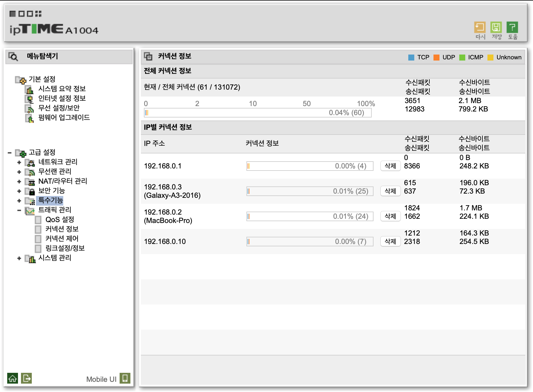The width and height of the screenshot is (533, 392).
Task: Open 링크설정/정보 menu entry
Action: tap(65, 248)
